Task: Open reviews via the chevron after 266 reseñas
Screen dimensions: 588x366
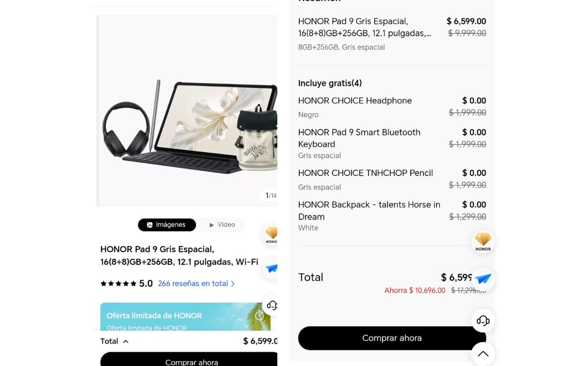Action: (233, 284)
